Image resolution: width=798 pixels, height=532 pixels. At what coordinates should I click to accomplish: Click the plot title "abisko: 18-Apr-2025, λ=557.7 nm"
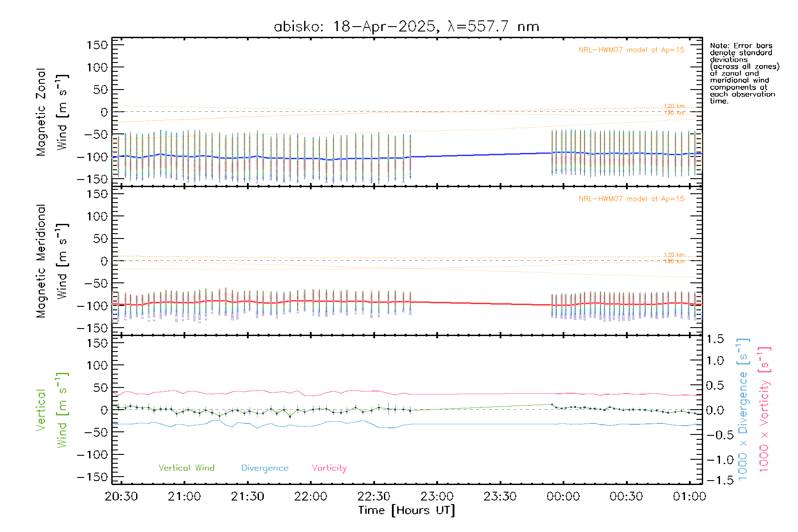(x=407, y=27)
